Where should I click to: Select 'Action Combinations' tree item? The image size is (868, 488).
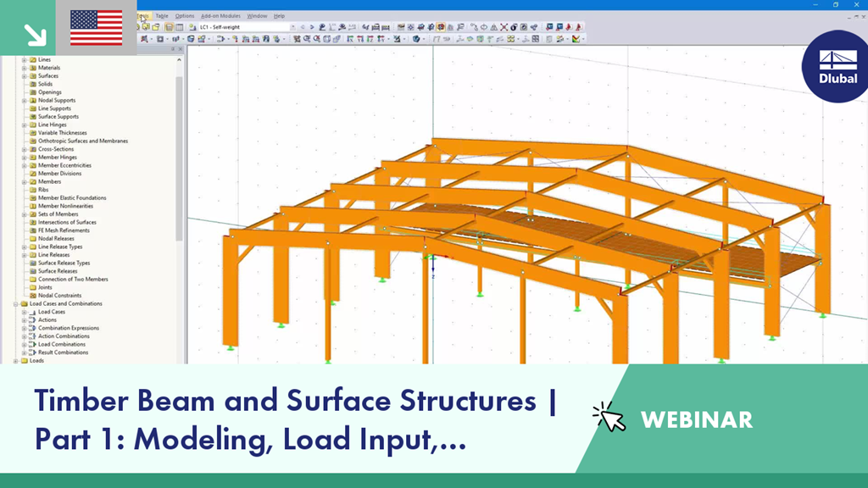click(64, 336)
